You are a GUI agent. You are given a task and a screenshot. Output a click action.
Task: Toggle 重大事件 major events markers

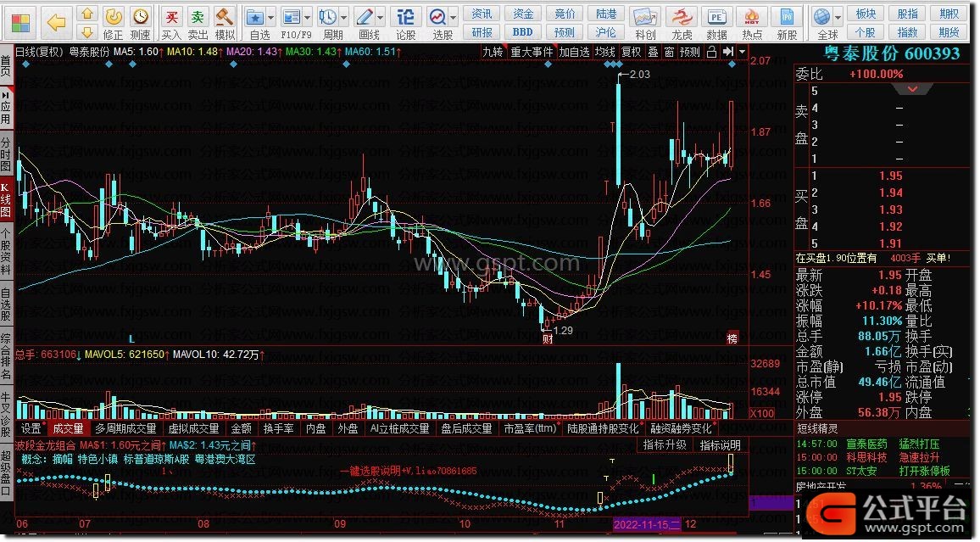pos(532,53)
